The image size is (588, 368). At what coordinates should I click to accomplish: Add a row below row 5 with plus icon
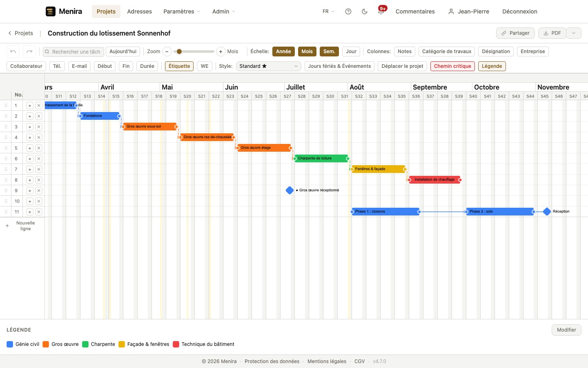click(29, 148)
